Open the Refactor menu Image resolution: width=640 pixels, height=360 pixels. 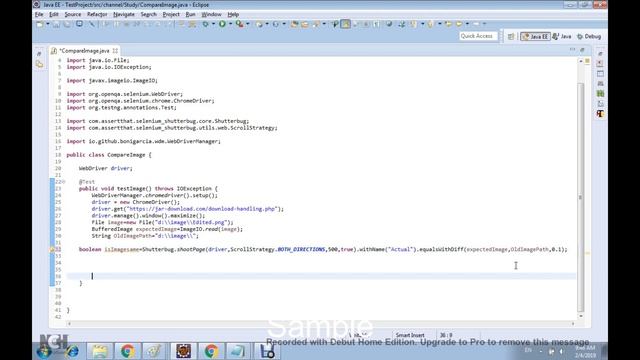pos(97,14)
